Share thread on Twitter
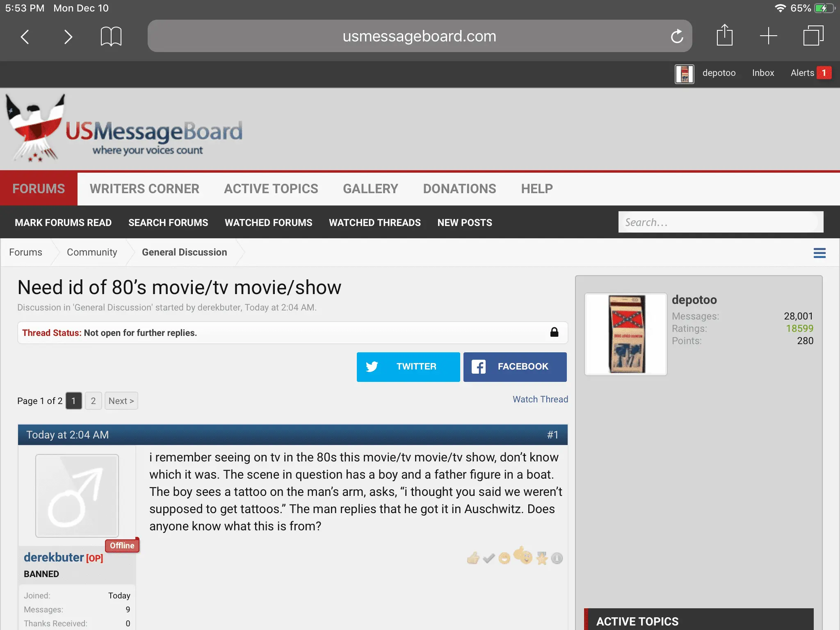The image size is (840, 630). (408, 367)
